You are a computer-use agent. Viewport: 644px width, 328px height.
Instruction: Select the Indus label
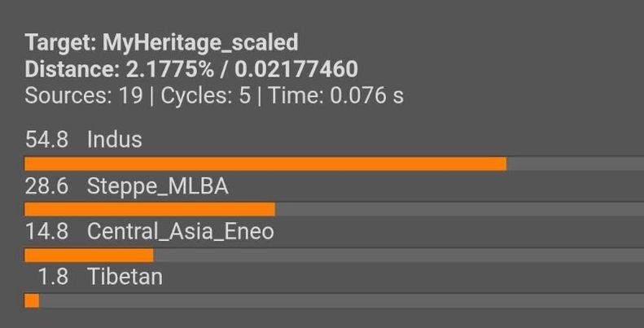point(115,139)
